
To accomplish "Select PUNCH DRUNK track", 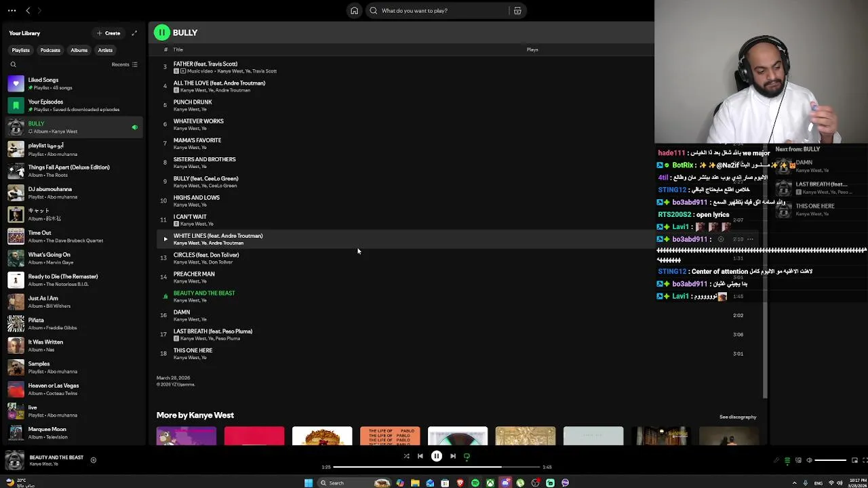I will click(193, 102).
